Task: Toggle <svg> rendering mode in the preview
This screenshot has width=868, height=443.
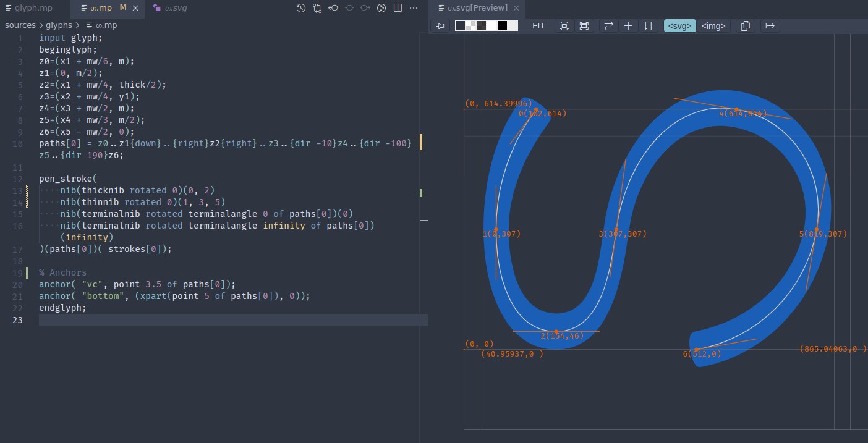Action: 679,25
